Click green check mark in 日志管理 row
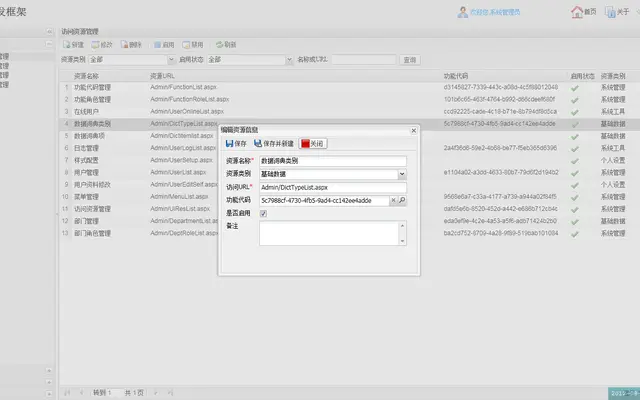 [575, 149]
